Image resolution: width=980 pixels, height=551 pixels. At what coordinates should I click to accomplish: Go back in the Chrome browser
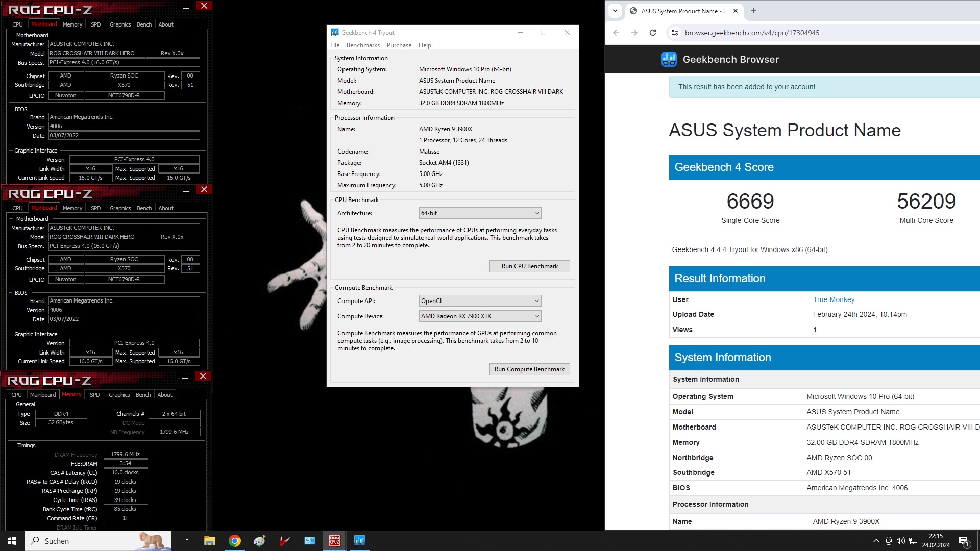tap(616, 33)
